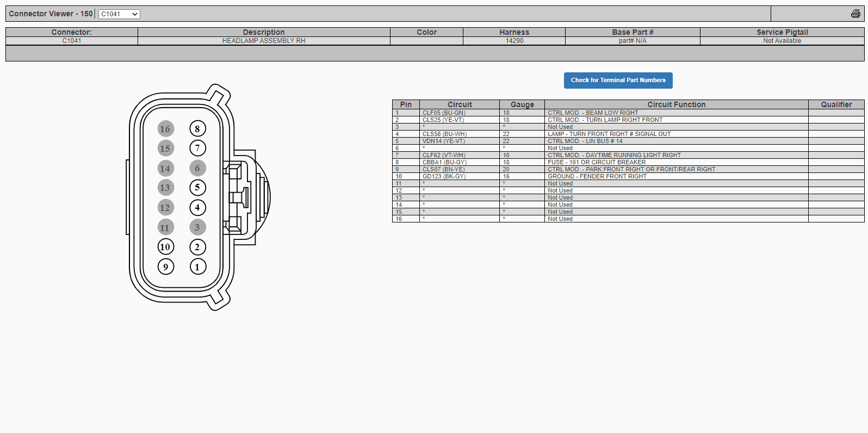
Task: Click grayed pin 6 on diagram
Action: point(197,169)
